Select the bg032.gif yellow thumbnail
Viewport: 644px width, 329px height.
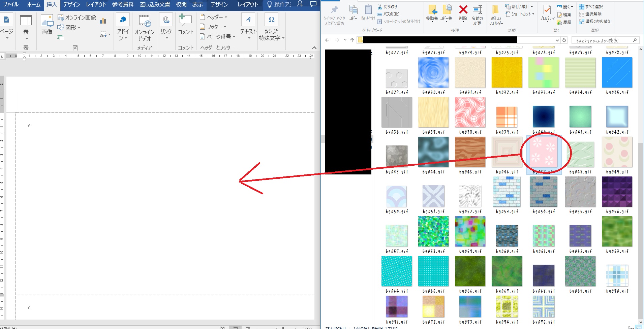tap(507, 72)
